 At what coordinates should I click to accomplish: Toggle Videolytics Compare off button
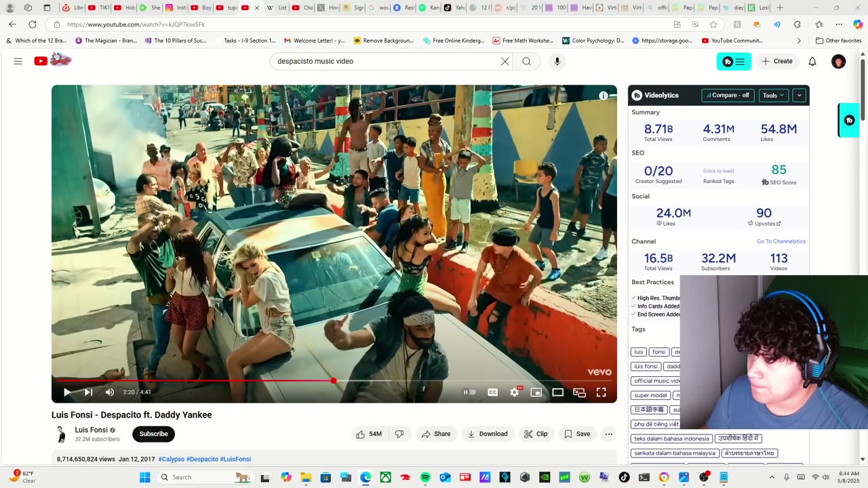pyautogui.click(x=728, y=96)
